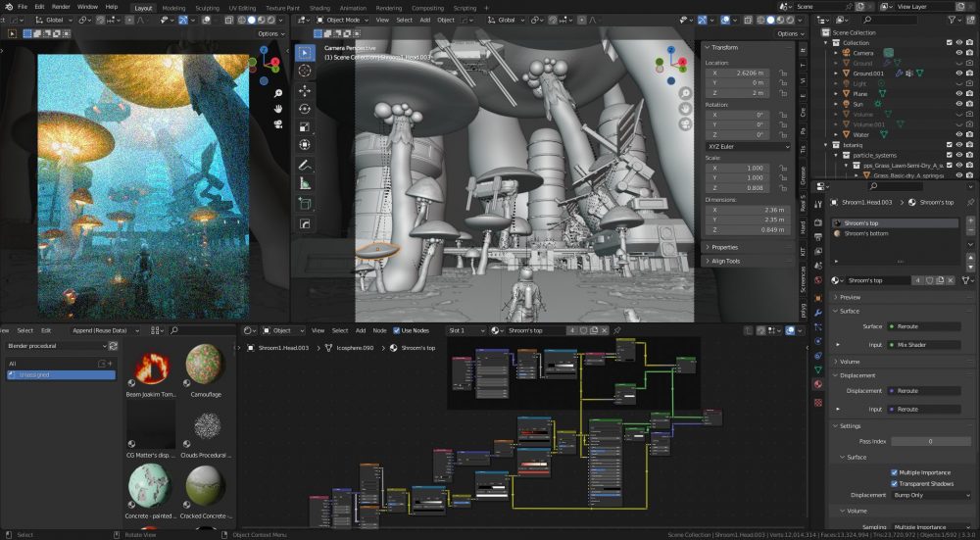Viewport: 980px width, 540px height.
Task: Select the Transform tool in viewport toolbar
Action: (305, 145)
